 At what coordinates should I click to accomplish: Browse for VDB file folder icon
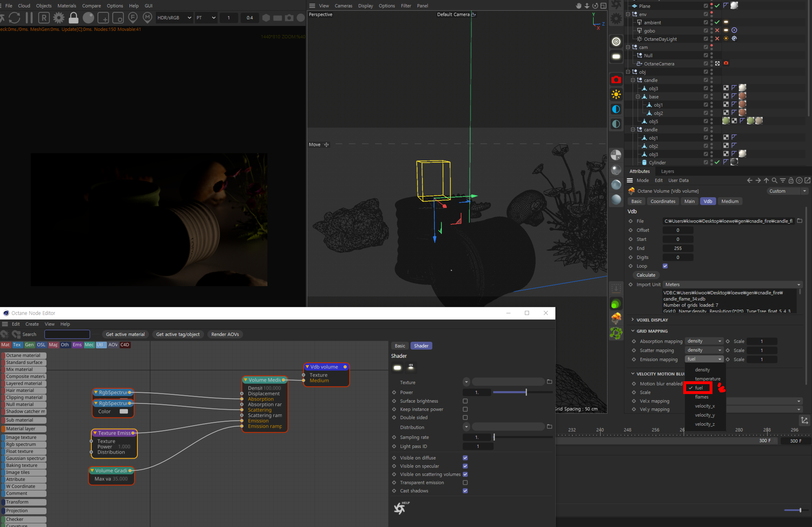coord(799,221)
